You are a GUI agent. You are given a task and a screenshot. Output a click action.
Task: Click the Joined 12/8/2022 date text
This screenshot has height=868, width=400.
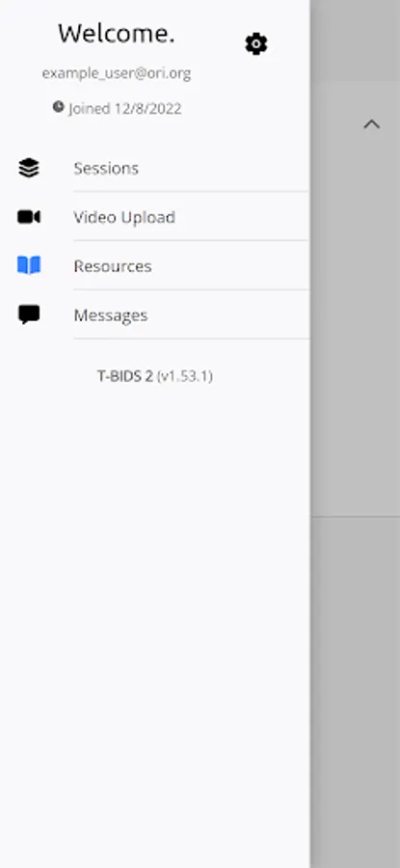(125, 108)
